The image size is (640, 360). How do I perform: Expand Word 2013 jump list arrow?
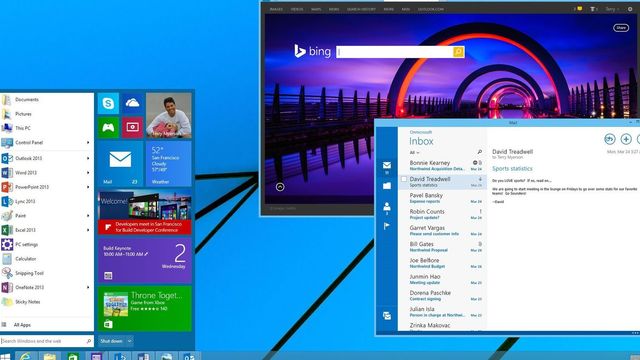click(88, 173)
